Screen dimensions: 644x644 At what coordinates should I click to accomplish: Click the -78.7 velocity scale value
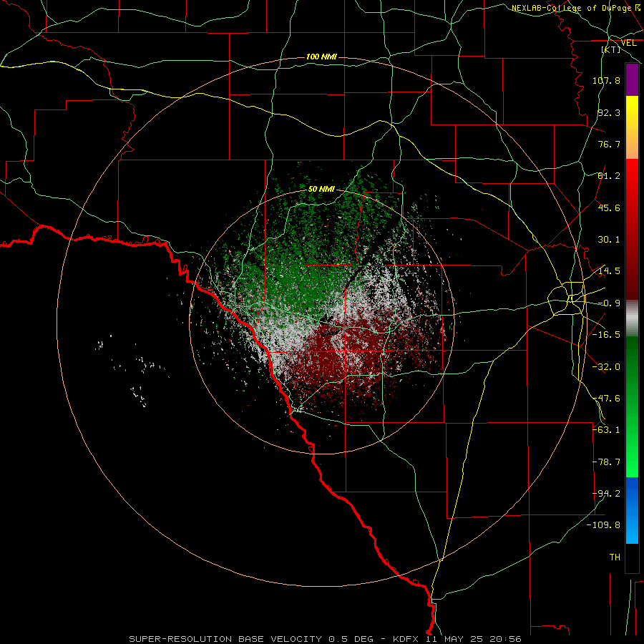pos(606,462)
